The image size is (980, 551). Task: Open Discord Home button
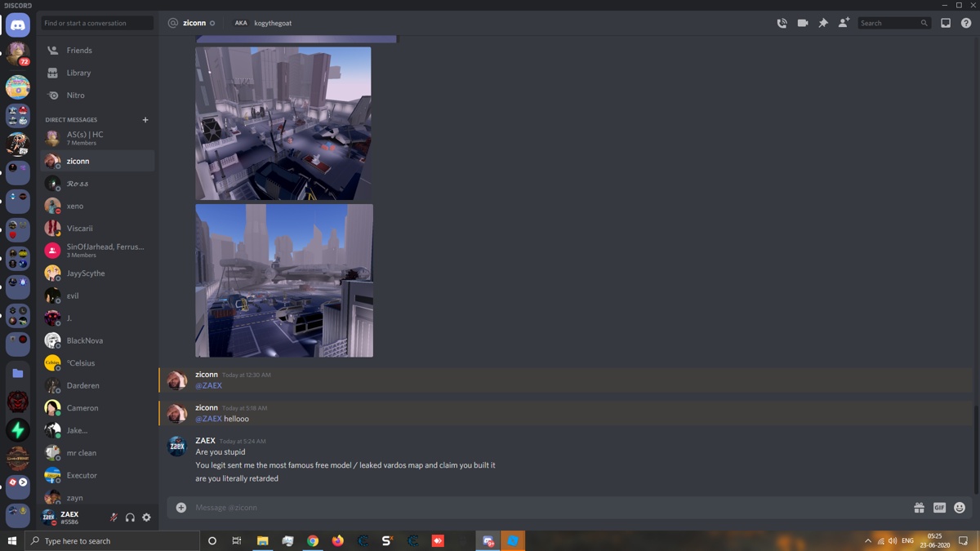tap(18, 25)
